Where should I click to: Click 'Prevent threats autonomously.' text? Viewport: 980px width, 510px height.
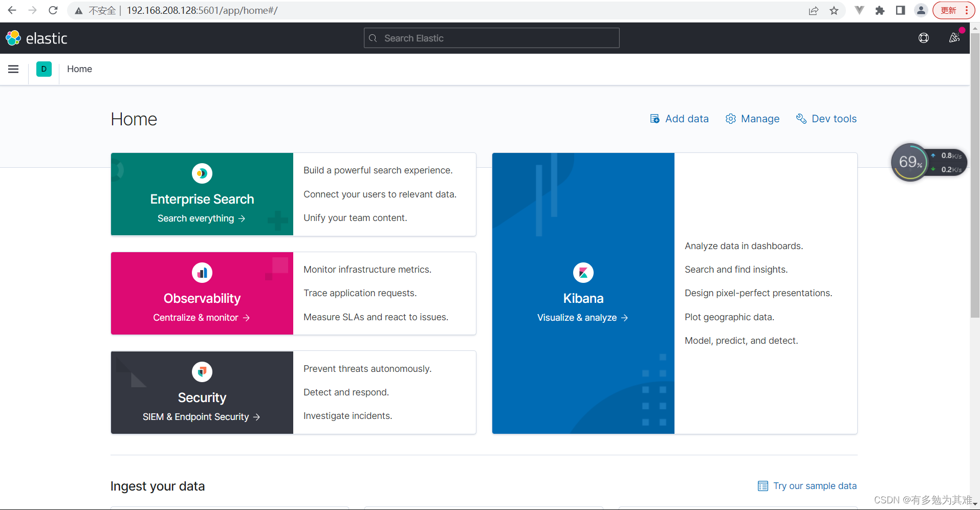[367, 369]
